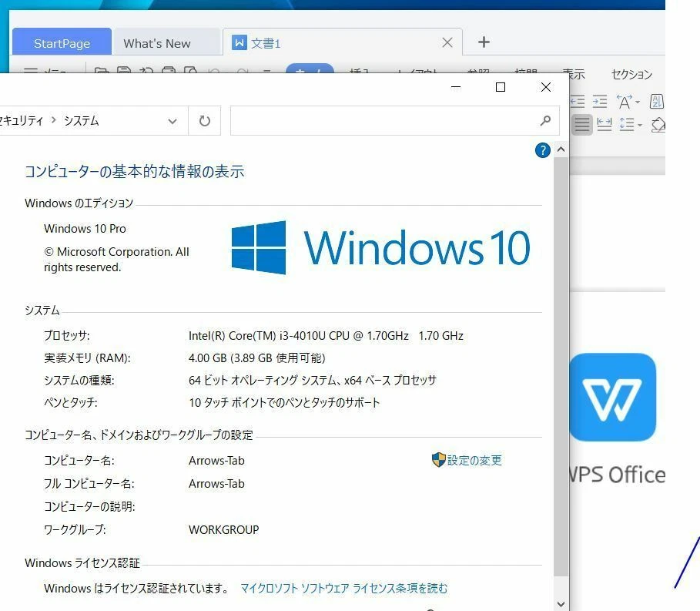Click Windows はライセンス認証されています text

click(x=137, y=588)
